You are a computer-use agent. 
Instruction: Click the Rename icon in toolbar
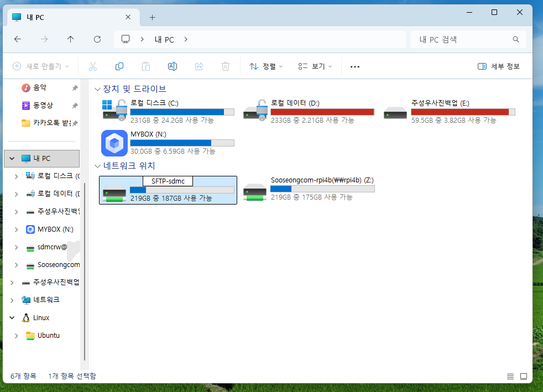[x=173, y=66]
